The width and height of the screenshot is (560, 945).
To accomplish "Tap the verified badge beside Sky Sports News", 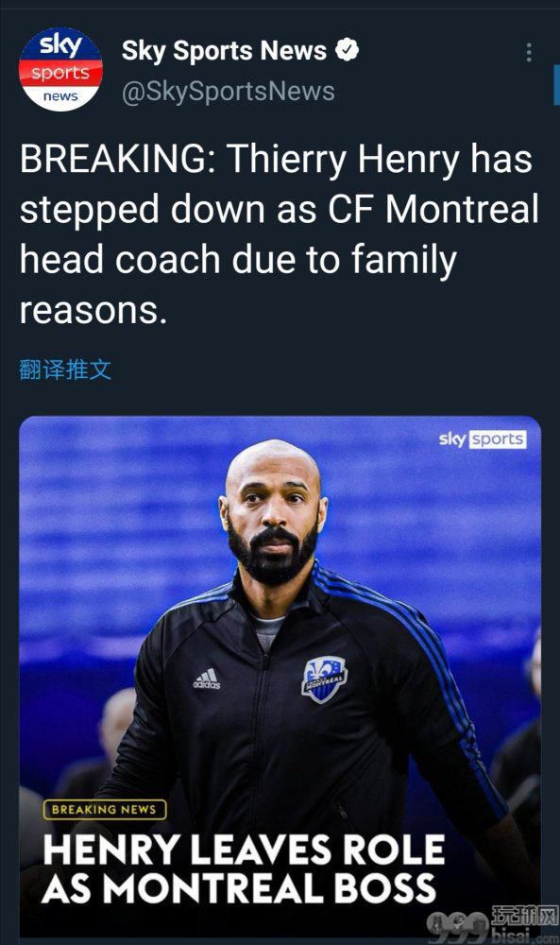I will coord(348,50).
